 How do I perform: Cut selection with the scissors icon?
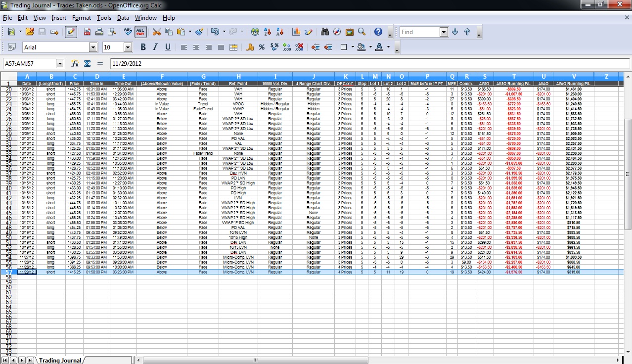click(157, 32)
